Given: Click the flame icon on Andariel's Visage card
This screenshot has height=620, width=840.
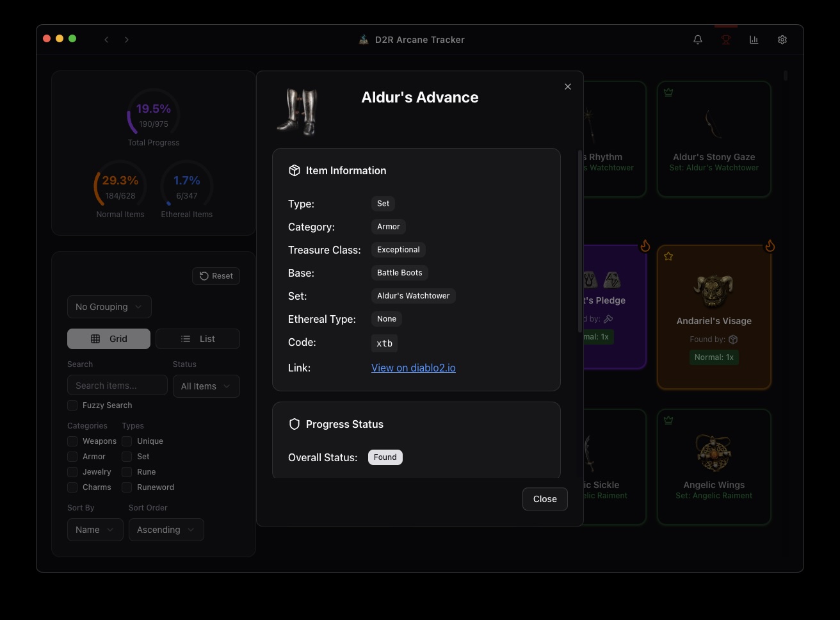Looking at the screenshot, I should coord(770,245).
